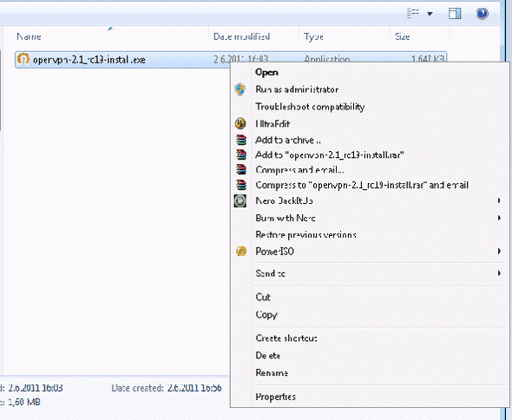Click WinRAR icon beside Add to openvpn rar
Viewport: 512px width, 420px height.
(x=241, y=154)
